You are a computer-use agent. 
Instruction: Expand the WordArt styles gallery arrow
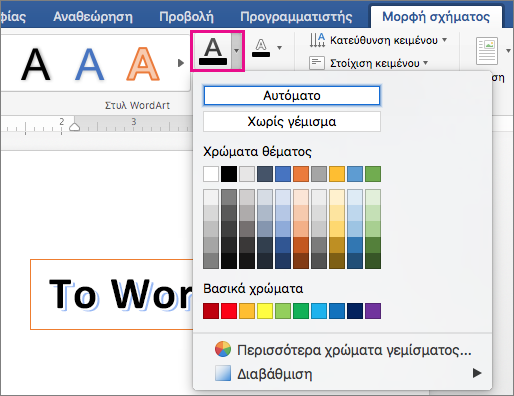(181, 63)
